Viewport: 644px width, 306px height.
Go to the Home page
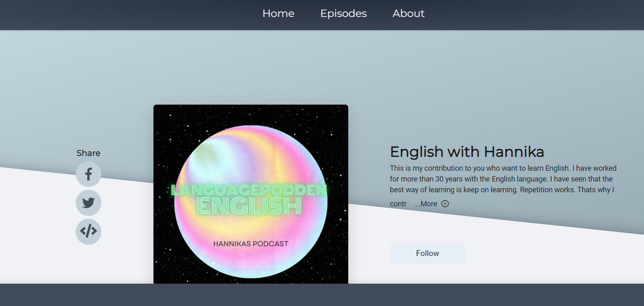click(x=278, y=14)
